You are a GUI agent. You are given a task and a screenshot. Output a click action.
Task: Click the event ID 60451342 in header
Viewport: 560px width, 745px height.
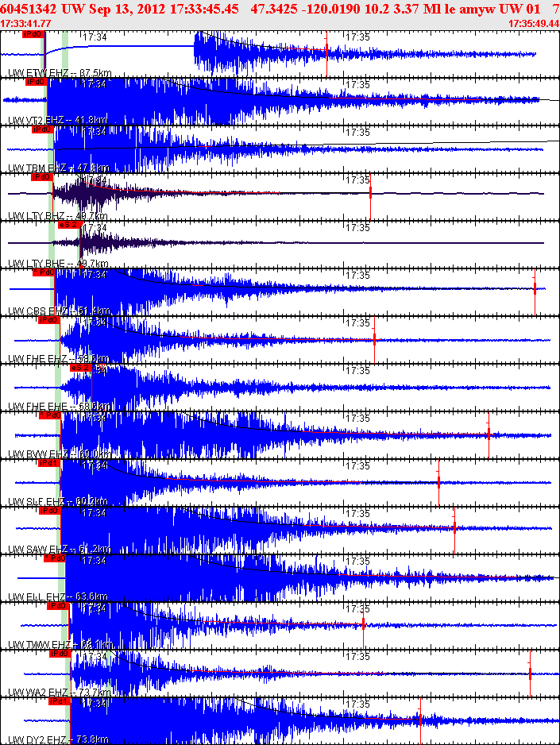click(x=28, y=8)
